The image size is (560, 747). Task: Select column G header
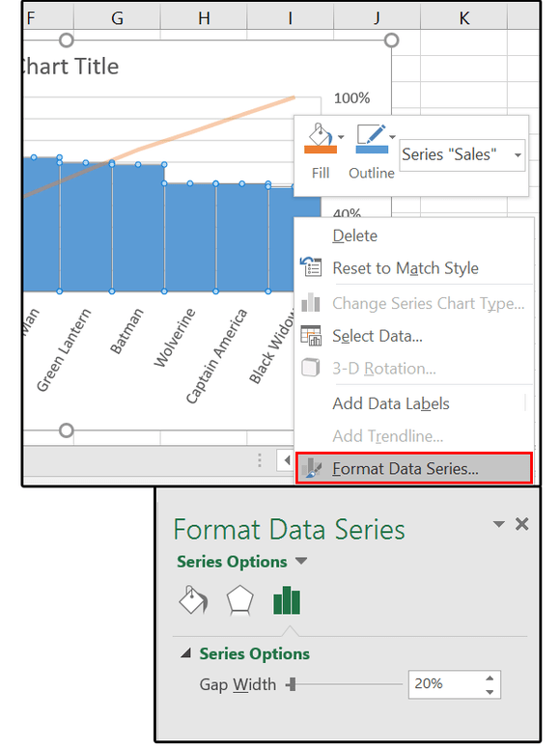(117, 18)
